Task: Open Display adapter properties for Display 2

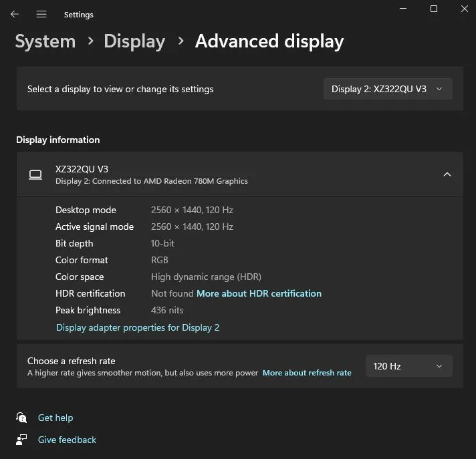Action: (x=138, y=327)
